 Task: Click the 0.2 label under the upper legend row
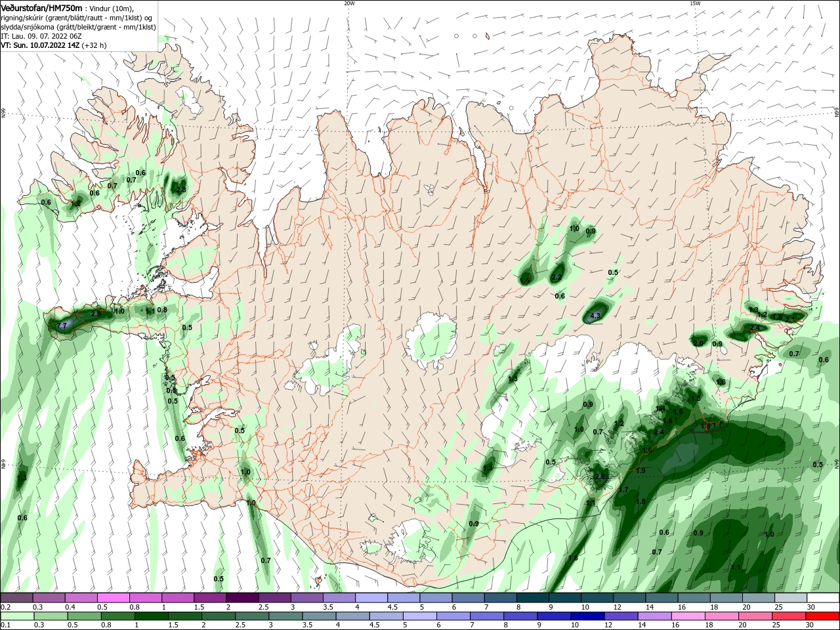pyautogui.click(x=5, y=607)
